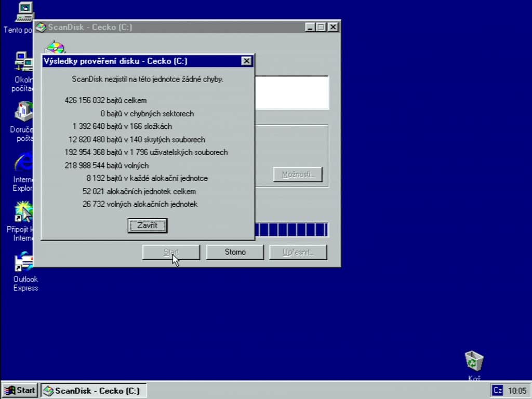The image size is (532, 399).
Task: Open the Koš recycle bin icon
Action: point(474,362)
